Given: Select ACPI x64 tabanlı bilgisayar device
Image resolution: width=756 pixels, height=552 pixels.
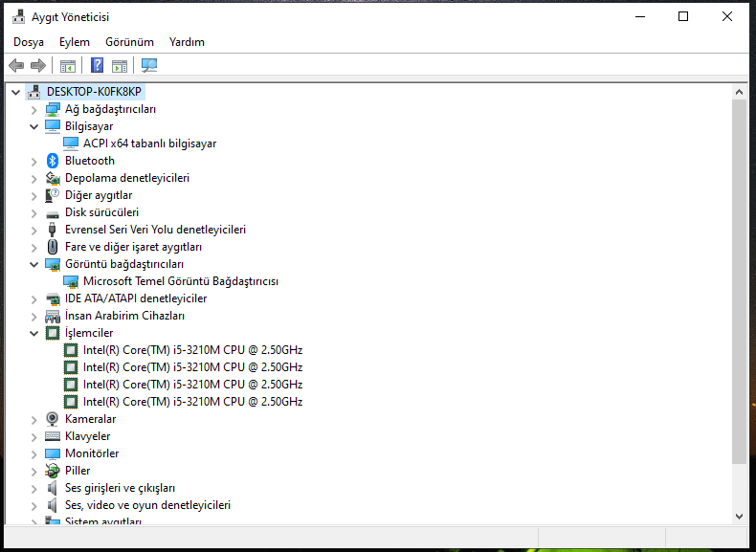Looking at the screenshot, I should pyautogui.click(x=149, y=144).
